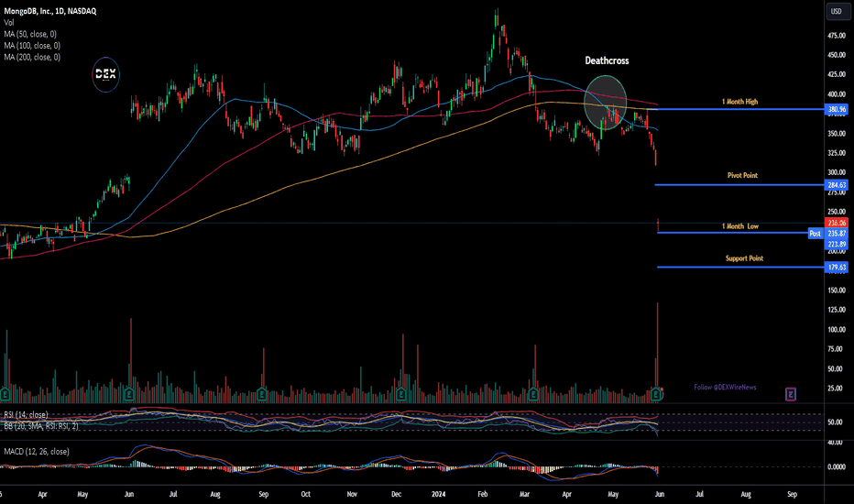Click the purple upcoming earnings E marker
854x504 pixels.
tap(790, 394)
